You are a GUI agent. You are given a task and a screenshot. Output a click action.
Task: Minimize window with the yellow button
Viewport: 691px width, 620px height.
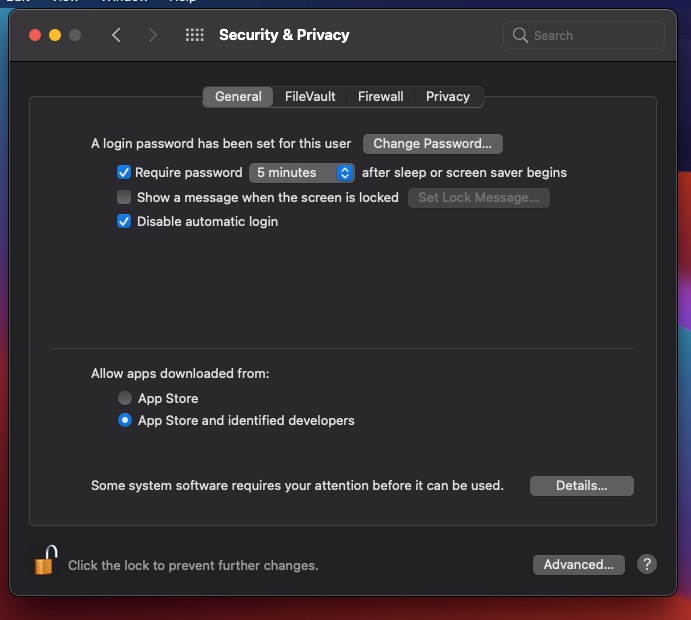coord(55,35)
